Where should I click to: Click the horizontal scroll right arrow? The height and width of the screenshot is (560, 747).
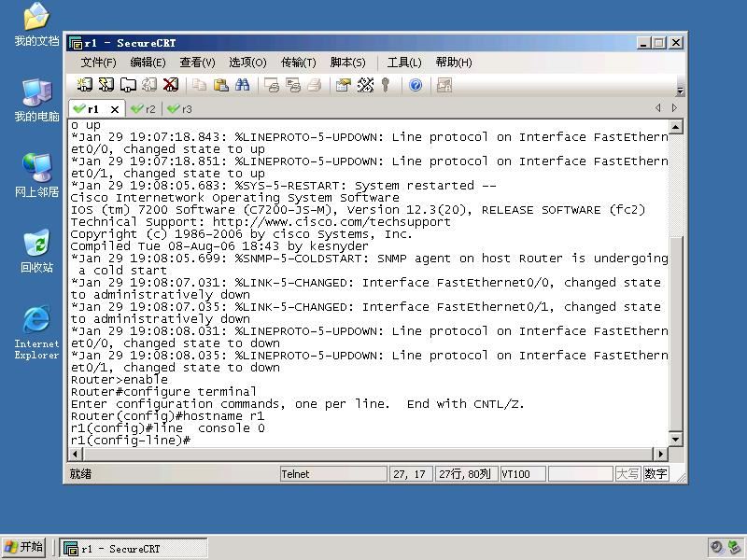(661, 454)
